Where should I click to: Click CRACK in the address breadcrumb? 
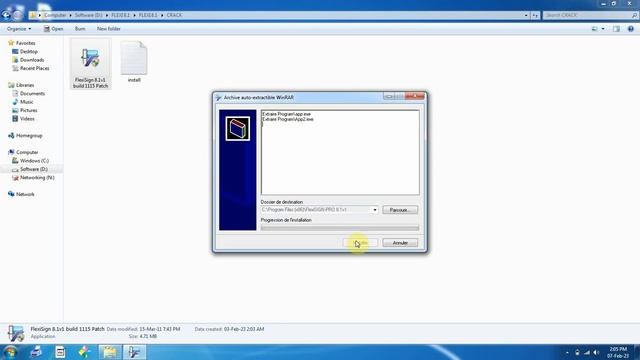(x=174, y=15)
